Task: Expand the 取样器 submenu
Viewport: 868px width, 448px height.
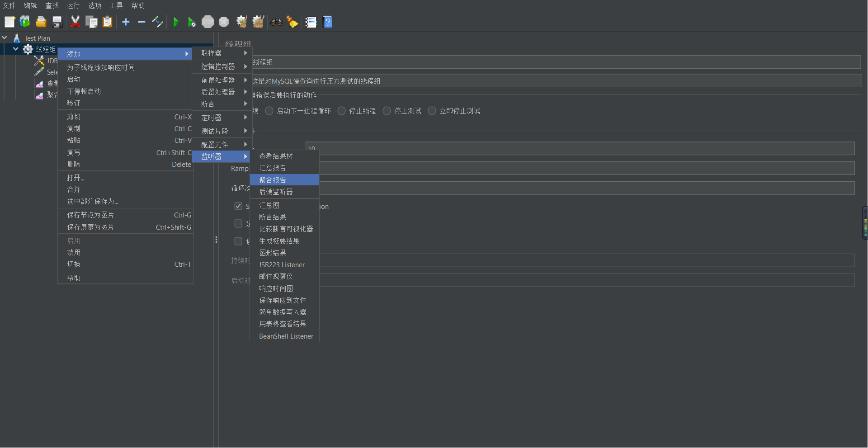Action: click(x=222, y=53)
